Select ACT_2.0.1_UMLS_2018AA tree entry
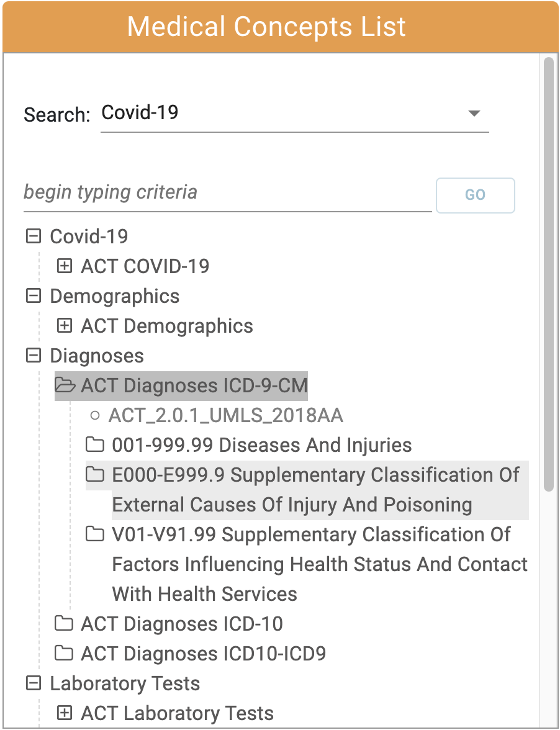Viewport: 560px width, 730px height. [x=226, y=415]
